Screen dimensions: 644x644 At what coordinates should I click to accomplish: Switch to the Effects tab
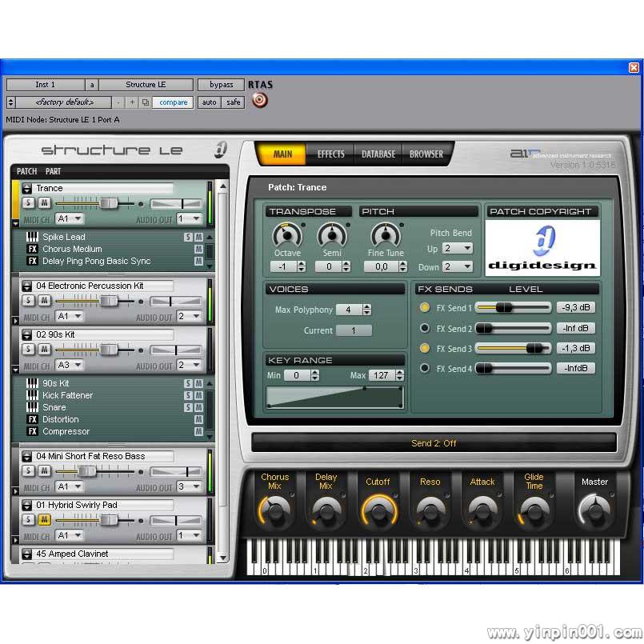pyautogui.click(x=330, y=154)
